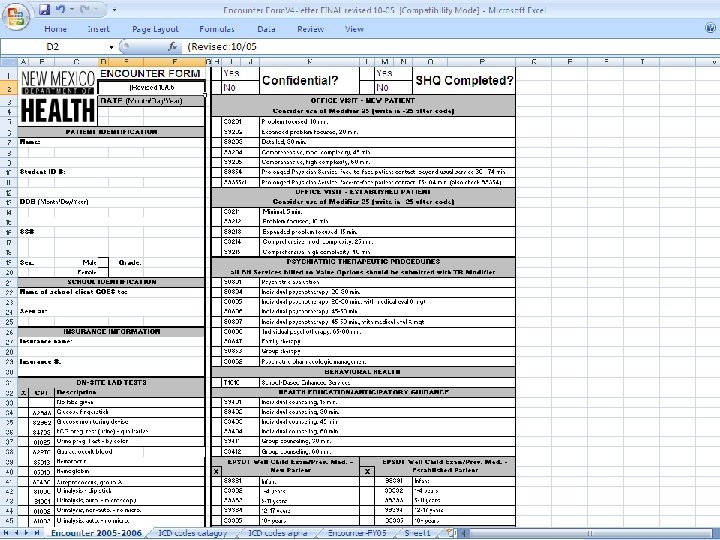Redo the last undone action

85,9
